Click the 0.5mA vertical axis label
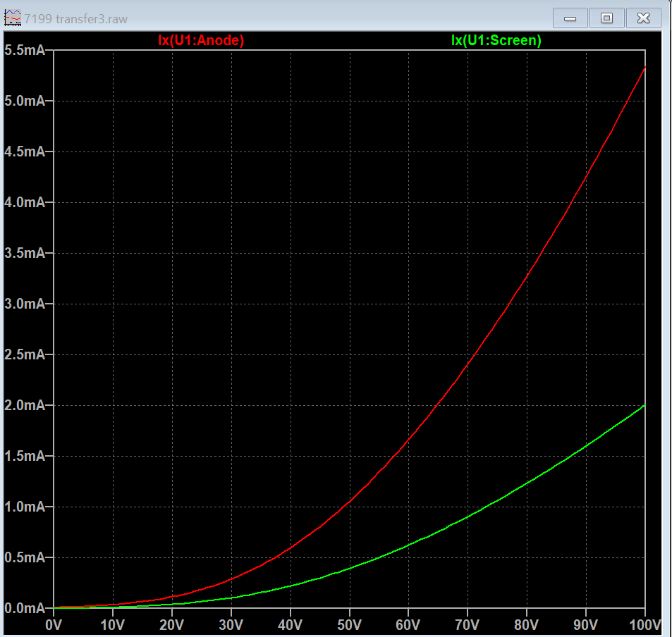Screen dimensions: 672x637 point(25,558)
